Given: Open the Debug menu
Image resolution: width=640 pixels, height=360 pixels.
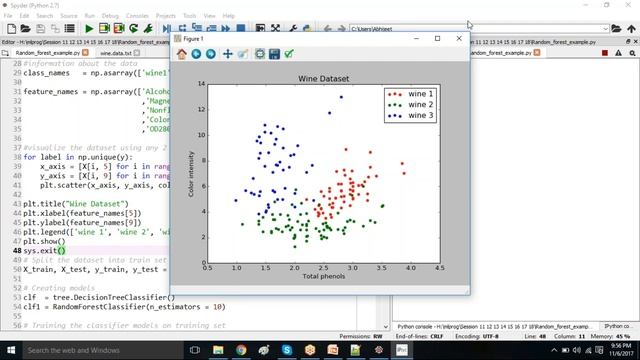Looking at the screenshot, I should 110,16.
